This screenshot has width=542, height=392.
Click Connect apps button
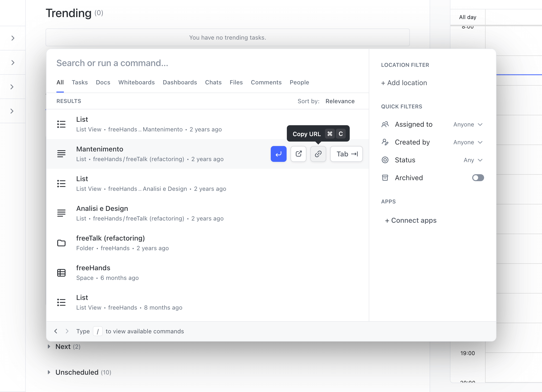coord(411,220)
